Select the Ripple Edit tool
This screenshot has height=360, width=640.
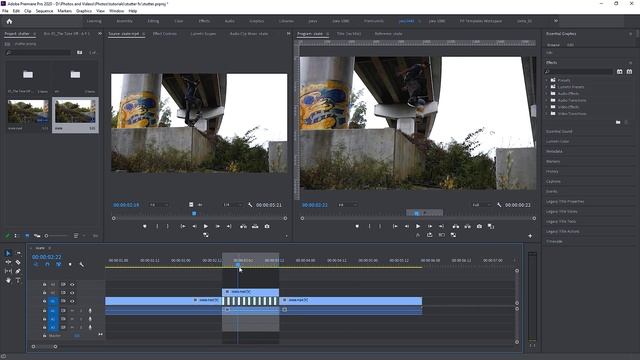8,262
